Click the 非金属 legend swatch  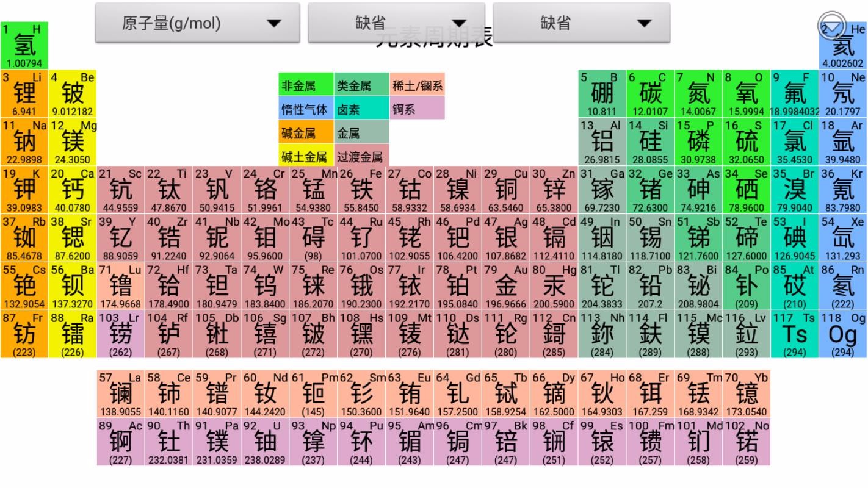(306, 86)
